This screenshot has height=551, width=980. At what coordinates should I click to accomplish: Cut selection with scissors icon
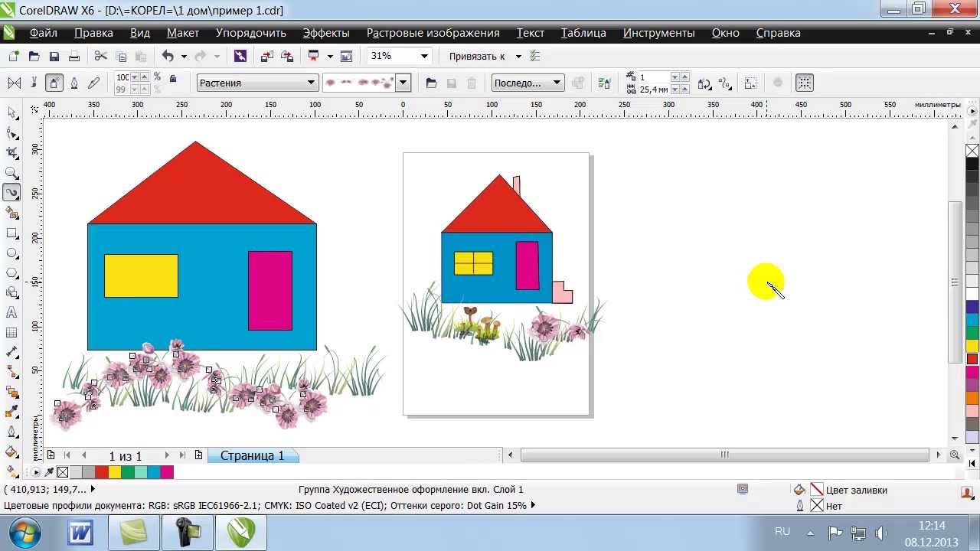[x=100, y=56]
